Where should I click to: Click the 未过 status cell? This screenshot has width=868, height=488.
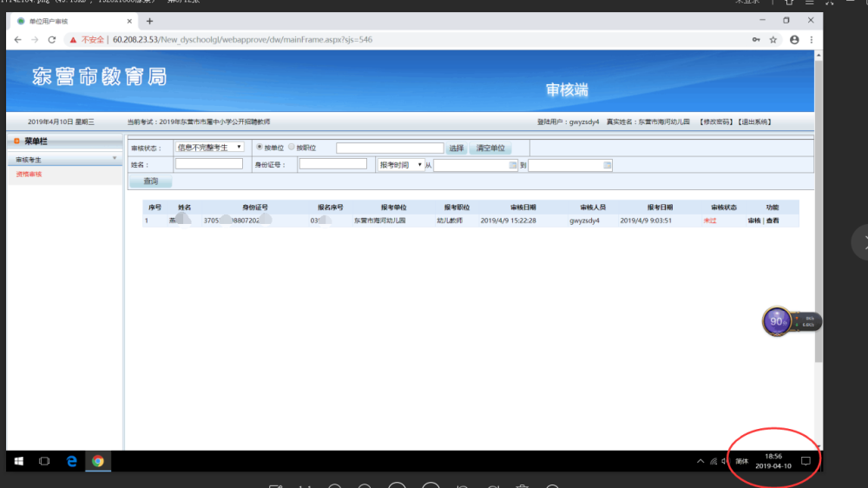point(710,221)
